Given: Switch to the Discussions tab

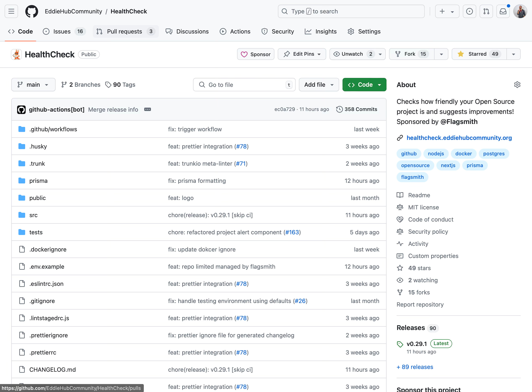Looking at the screenshot, I should coord(187,32).
